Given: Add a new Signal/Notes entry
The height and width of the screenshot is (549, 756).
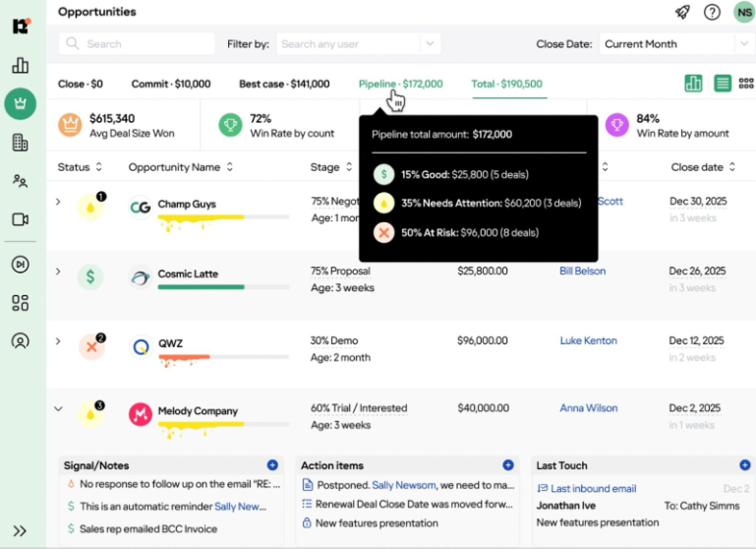Looking at the screenshot, I should pyautogui.click(x=272, y=465).
